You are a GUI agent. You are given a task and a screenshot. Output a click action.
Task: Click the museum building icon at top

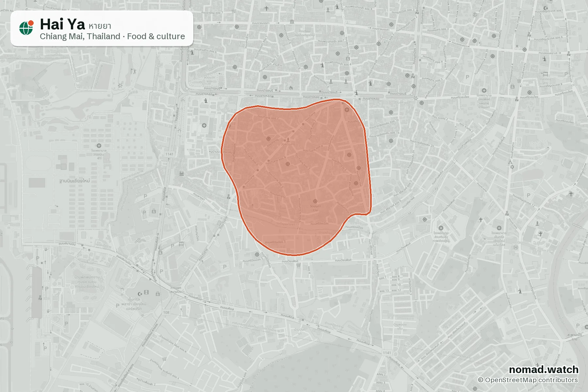292,22
